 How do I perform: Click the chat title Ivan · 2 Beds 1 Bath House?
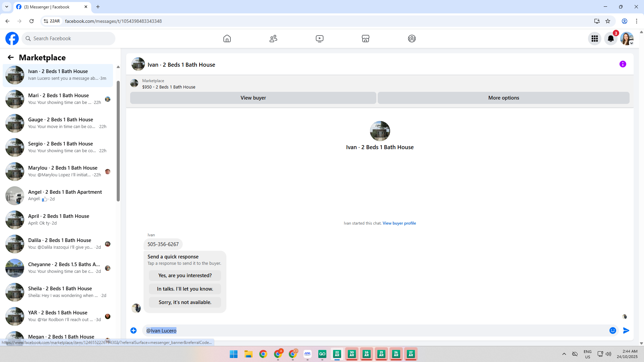tap(181, 65)
